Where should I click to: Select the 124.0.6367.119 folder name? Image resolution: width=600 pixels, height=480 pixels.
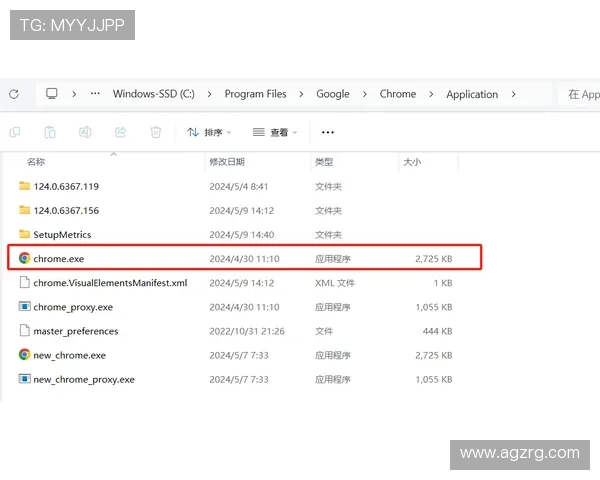point(66,186)
